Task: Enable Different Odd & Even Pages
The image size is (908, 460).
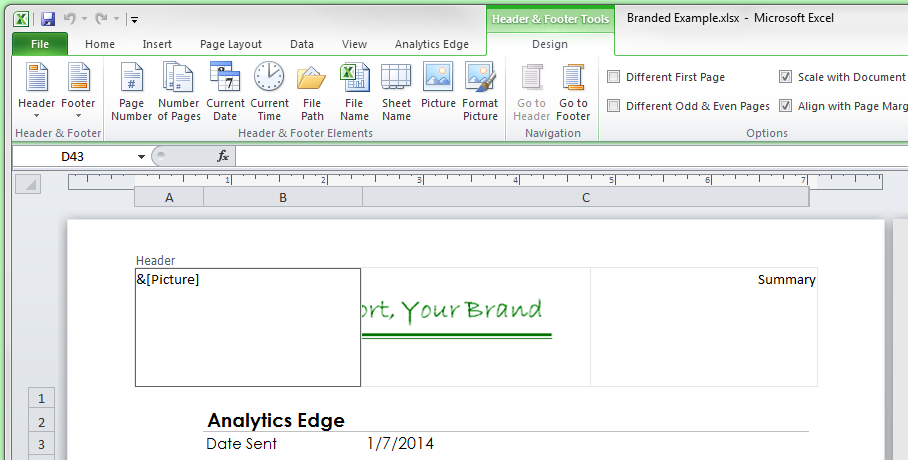Action: (614, 106)
